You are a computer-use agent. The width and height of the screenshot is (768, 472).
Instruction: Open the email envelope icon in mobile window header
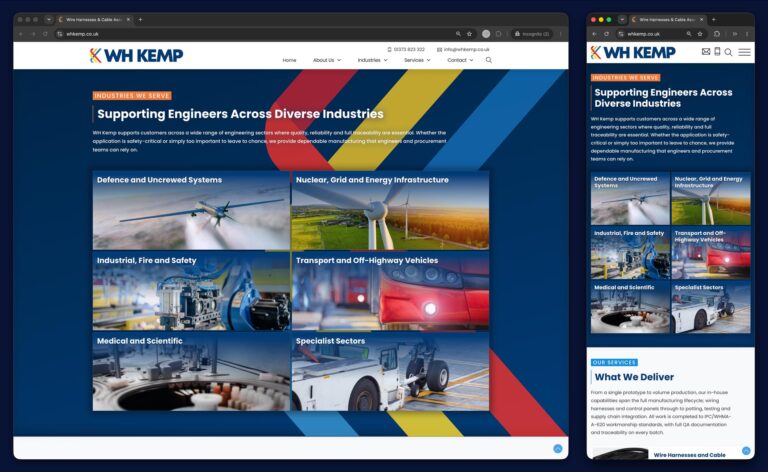[x=706, y=52]
